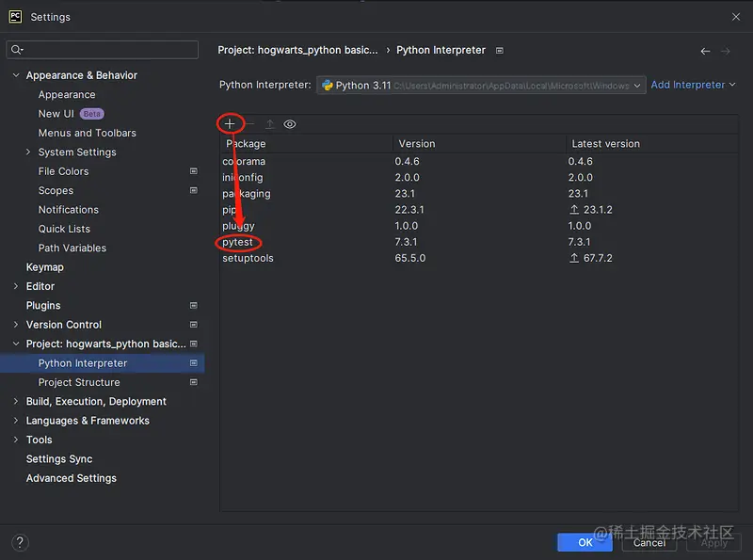
Task: Click inside the settings search field
Action: pyautogui.click(x=103, y=50)
